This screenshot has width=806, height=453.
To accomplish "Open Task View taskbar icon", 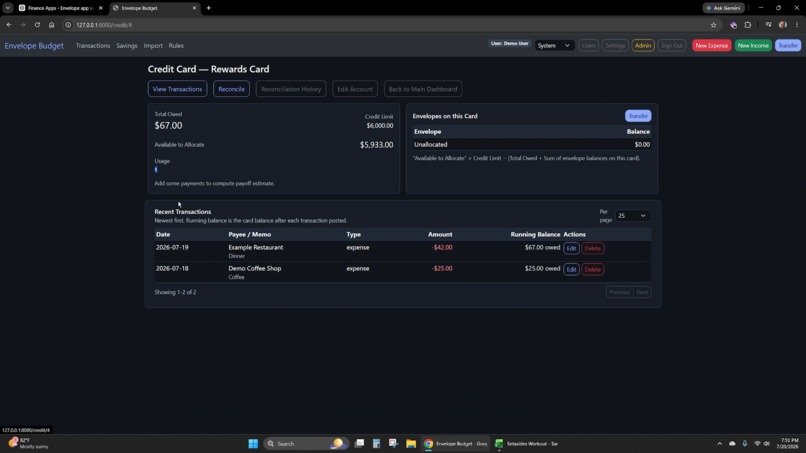I will pyautogui.click(x=359, y=444).
